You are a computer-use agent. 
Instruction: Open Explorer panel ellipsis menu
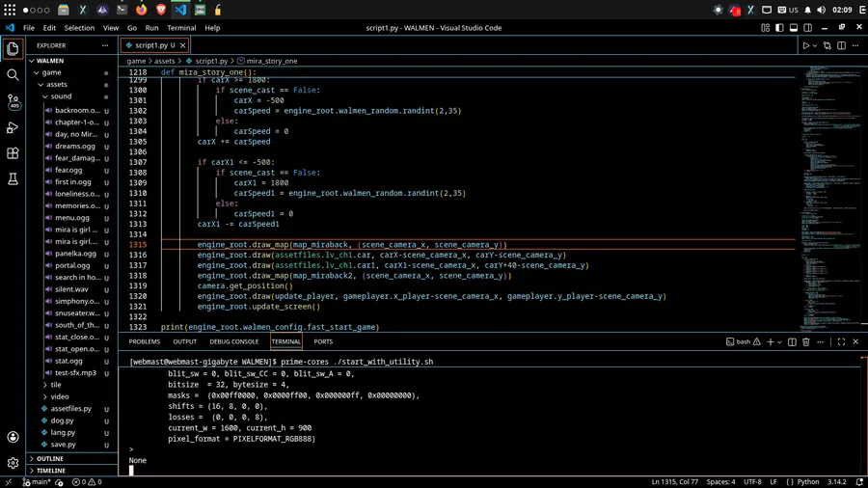point(105,45)
